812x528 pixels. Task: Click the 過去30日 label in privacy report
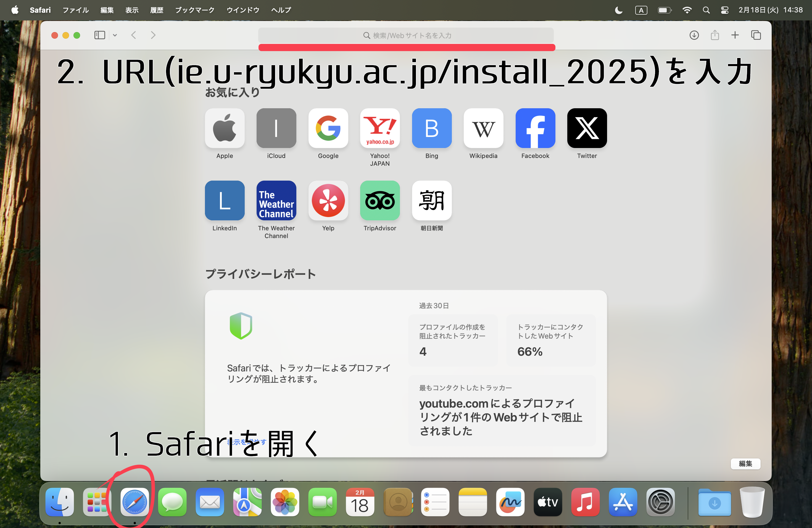click(x=434, y=306)
